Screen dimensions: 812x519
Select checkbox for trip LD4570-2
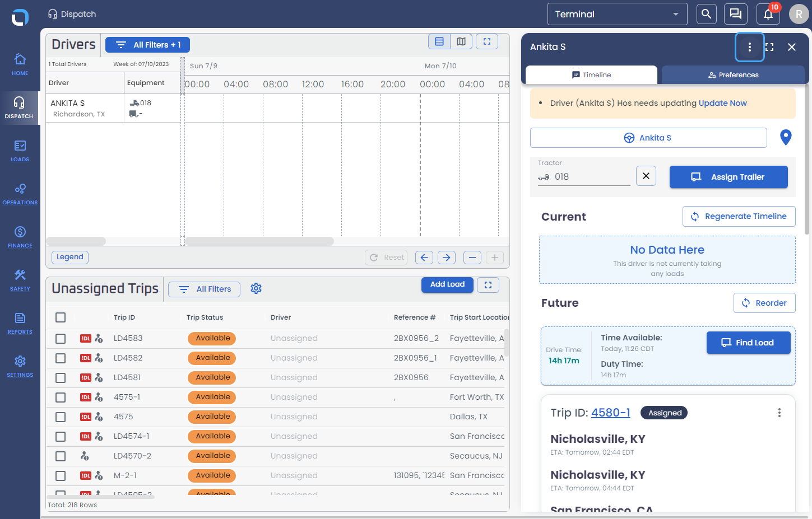[x=61, y=456]
